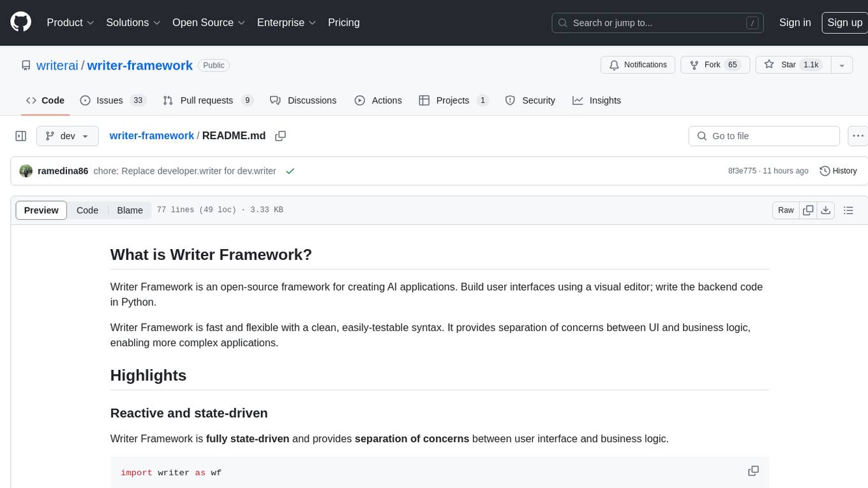The width and height of the screenshot is (868, 488).
Task: Open the Raw file view
Action: (x=786, y=210)
